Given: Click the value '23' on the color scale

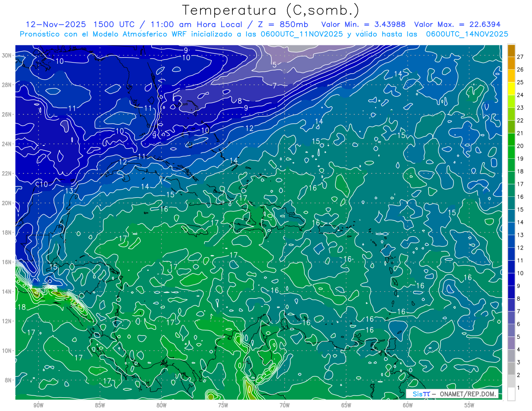Looking at the screenshot, I should (520, 108).
